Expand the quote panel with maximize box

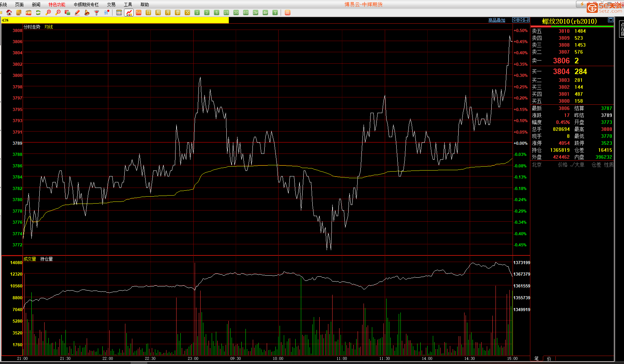coord(610,20)
